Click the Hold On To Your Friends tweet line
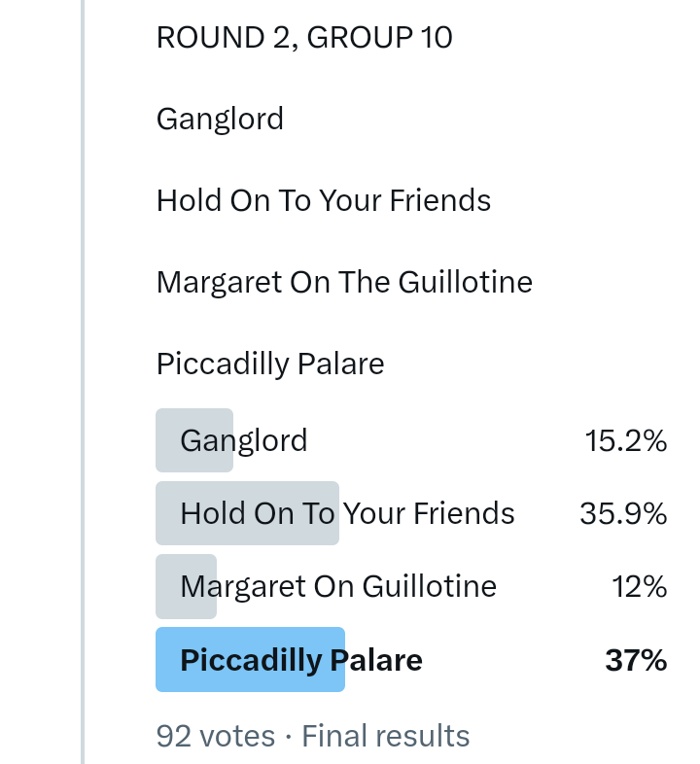700x764 pixels. point(324,201)
